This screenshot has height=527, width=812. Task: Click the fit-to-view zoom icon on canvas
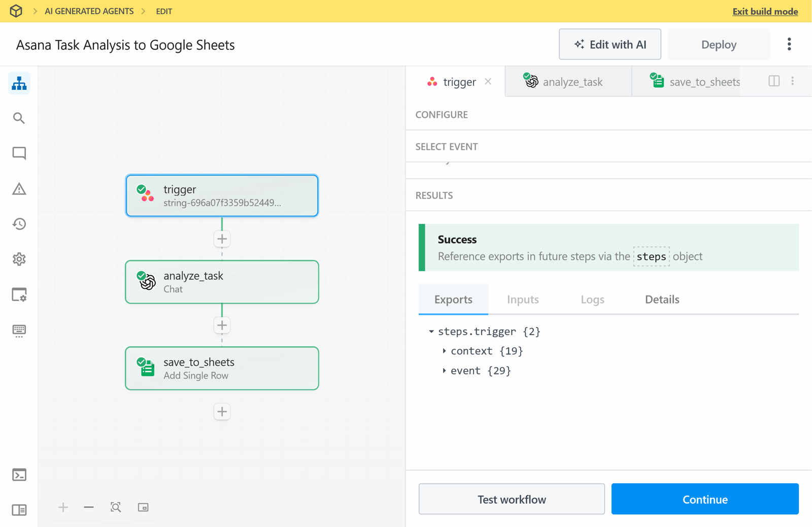pyautogui.click(x=116, y=507)
